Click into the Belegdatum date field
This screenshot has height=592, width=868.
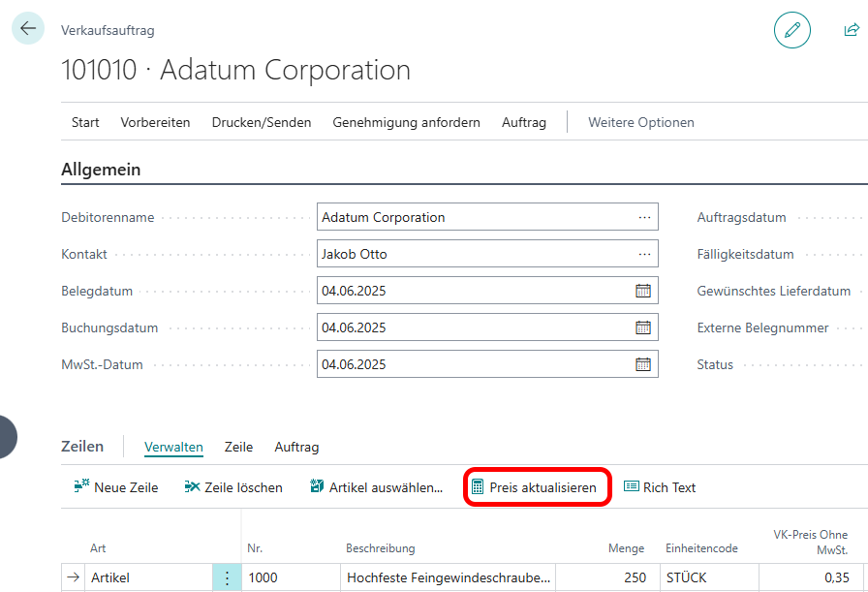pos(487,291)
